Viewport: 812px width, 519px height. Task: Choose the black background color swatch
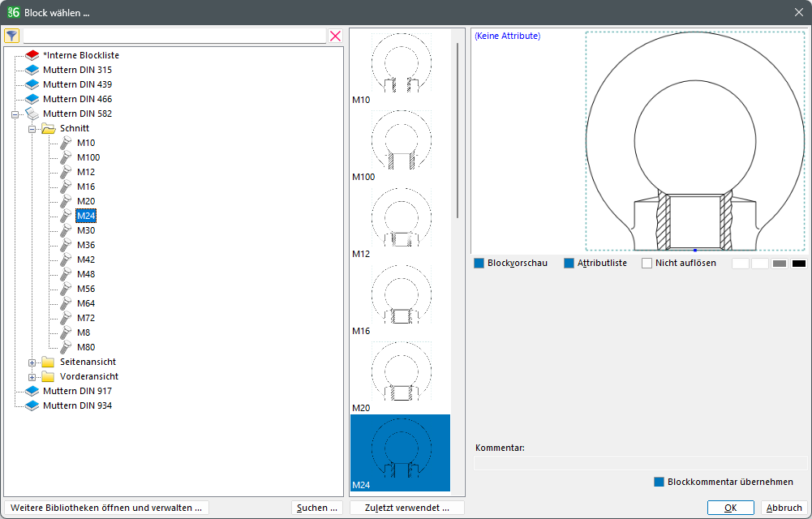pos(799,264)
